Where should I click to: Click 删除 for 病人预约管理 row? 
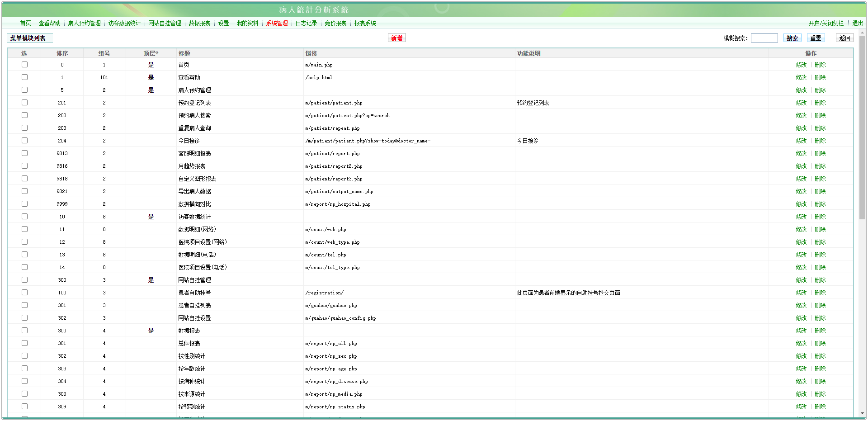coord(820,90)
